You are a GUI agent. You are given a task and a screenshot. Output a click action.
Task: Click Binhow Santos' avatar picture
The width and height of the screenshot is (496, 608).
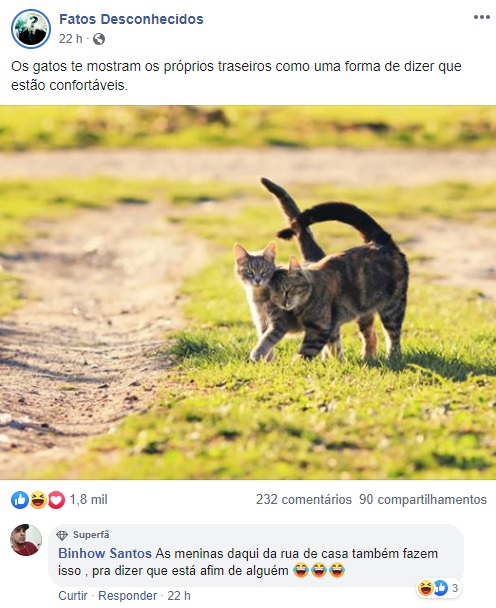pos(26,540)
